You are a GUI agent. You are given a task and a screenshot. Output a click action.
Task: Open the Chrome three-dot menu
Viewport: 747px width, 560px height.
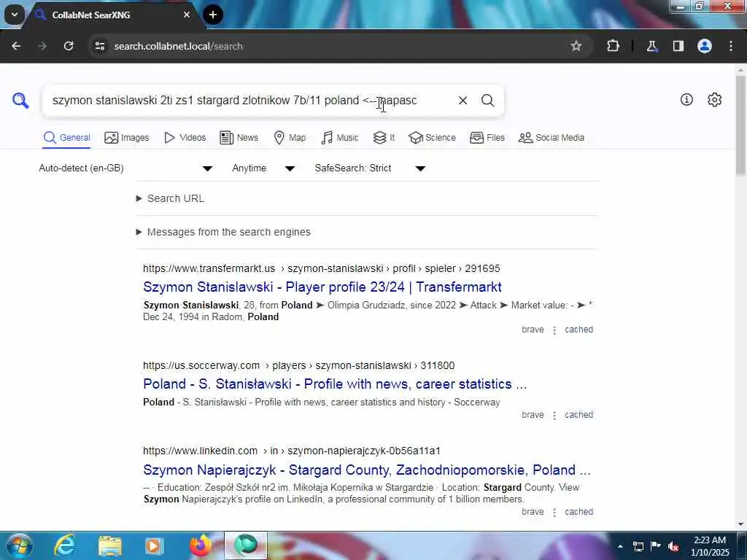731,46
